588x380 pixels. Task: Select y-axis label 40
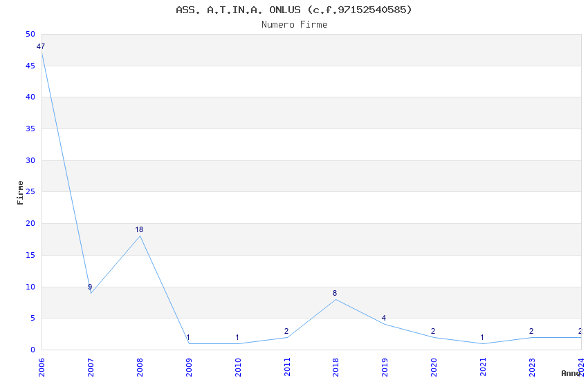pos(30,97)
